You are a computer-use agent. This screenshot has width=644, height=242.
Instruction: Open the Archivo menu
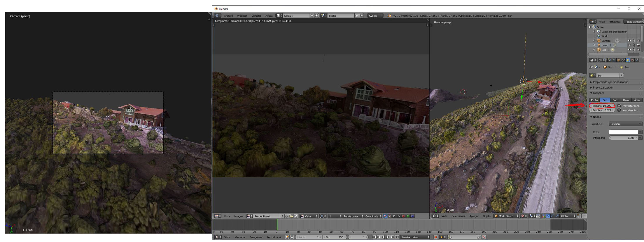pyautogui.click(x=228, y=15)
